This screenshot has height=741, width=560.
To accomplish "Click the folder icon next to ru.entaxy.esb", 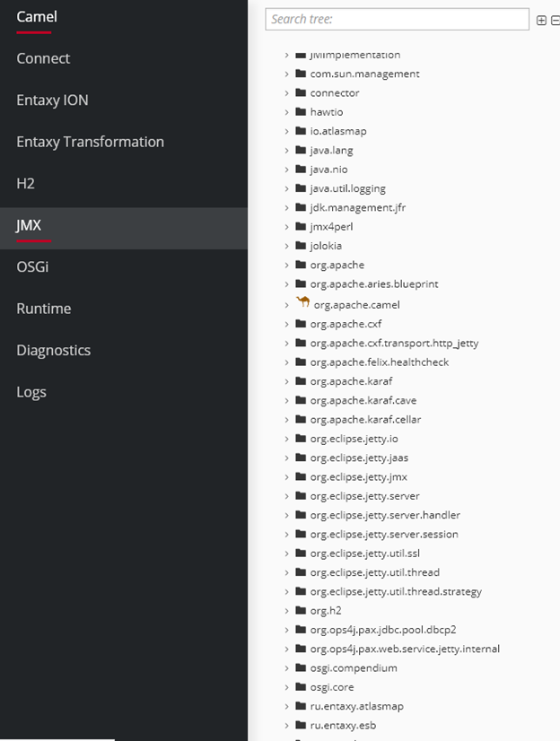I will click(301, 725).
